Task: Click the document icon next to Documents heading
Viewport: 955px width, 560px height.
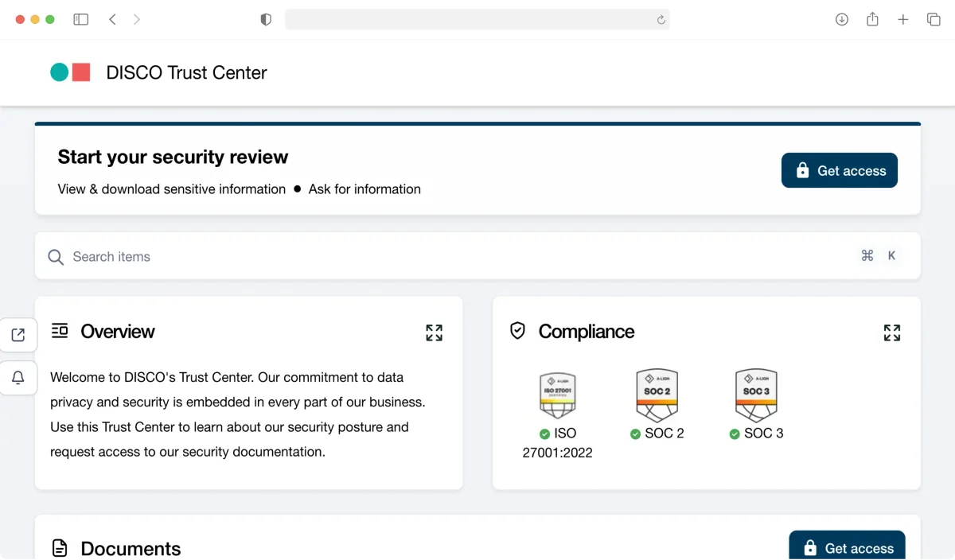Action: 60,547
